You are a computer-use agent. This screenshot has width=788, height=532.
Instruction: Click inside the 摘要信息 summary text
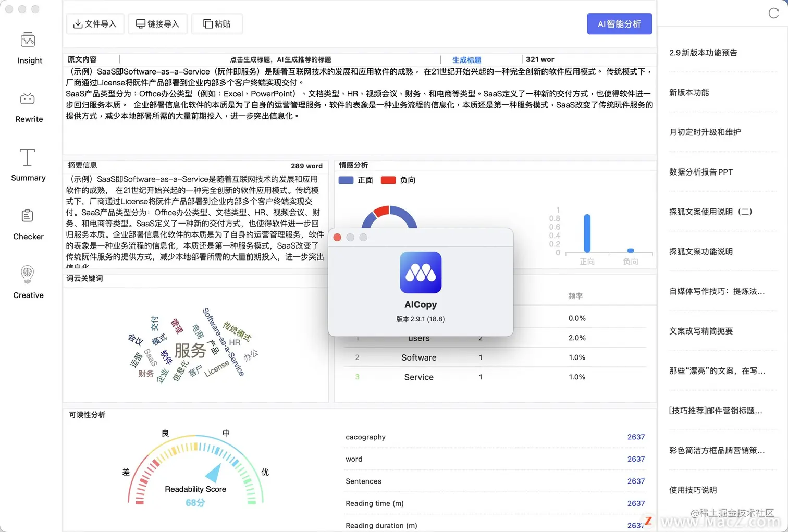pos(195,220)
